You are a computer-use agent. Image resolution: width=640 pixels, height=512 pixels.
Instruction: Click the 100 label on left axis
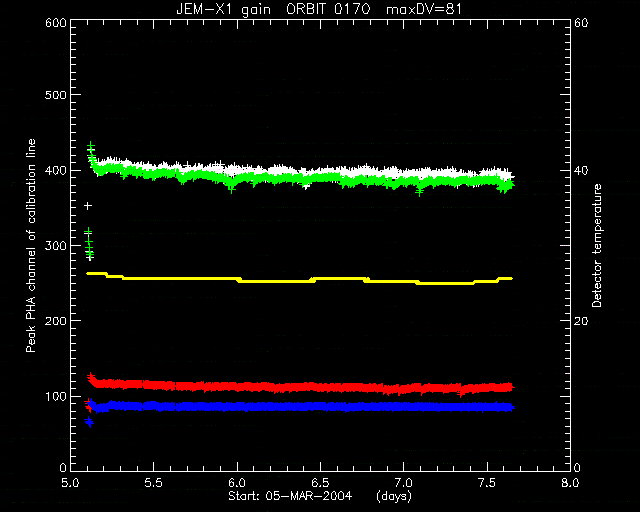pos(56,396)
